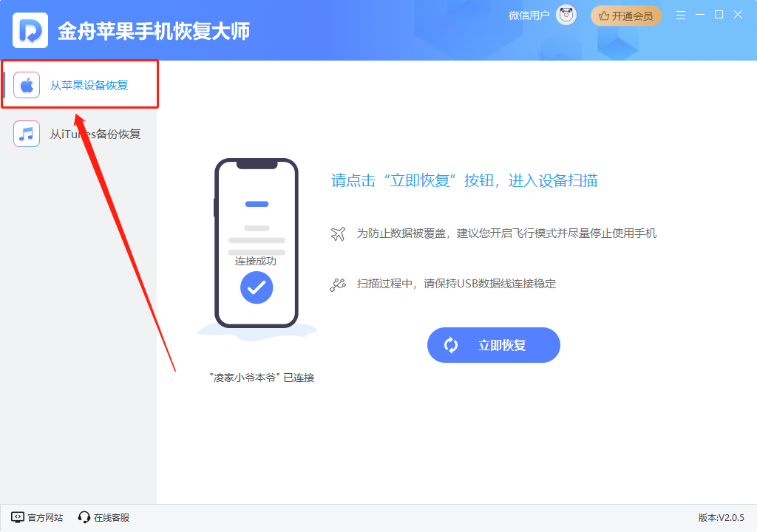Click the online support headset icon
Viewport: 757px width, 532px height.
tap(84, 517)
